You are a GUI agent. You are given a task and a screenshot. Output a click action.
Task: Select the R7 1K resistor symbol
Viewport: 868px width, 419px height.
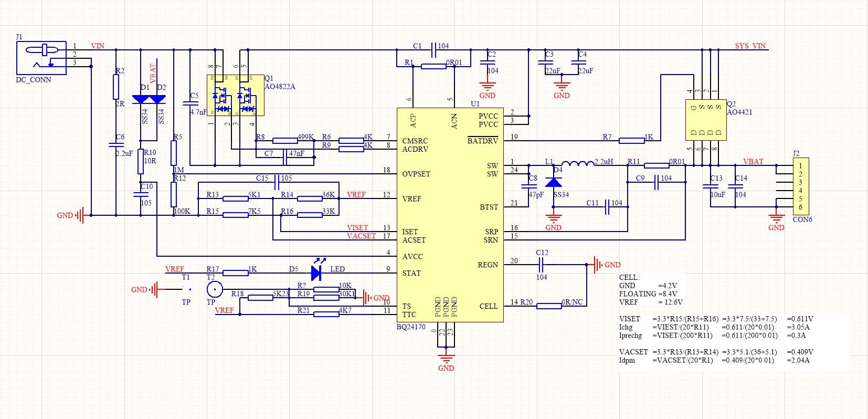coord(632,140)
